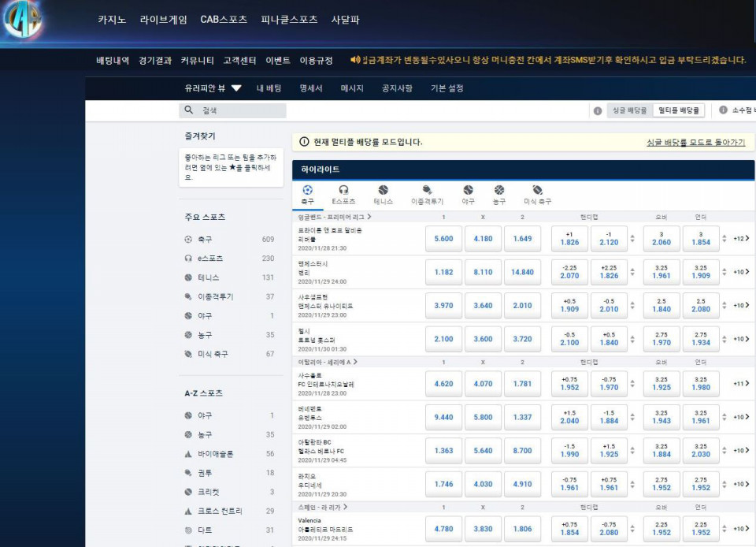The width and height of the screenshot is (756, 547).
Task: Open 미식 축구 in sidebar list
Action: (229, 354)
